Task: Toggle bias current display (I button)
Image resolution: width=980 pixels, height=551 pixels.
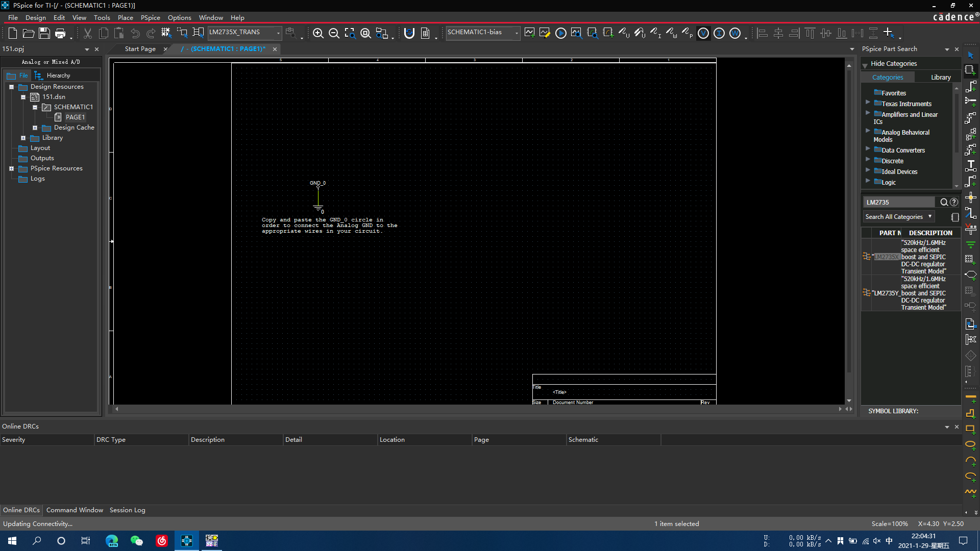Action: coord(719,33)
